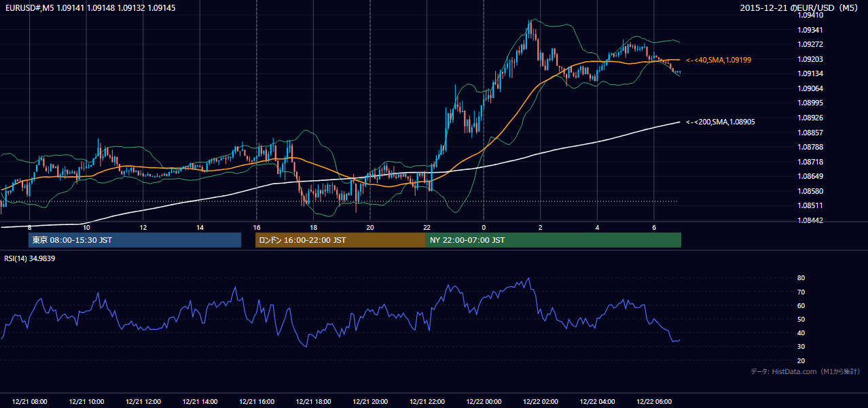868x408 pixels.
Task: Click the 1.09064 price axis label
Action: 810,88
